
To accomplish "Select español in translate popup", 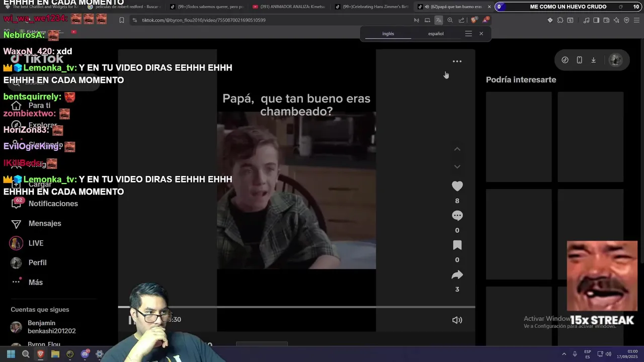I will (436, 34).
